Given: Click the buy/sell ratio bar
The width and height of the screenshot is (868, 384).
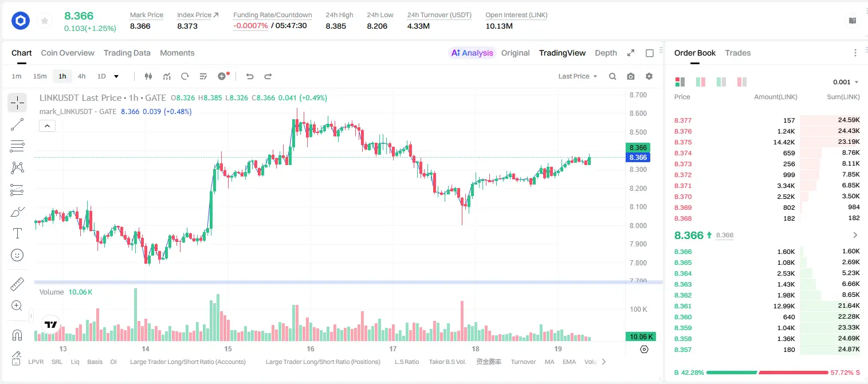Looking at the screenshot, I should (767, 373).
